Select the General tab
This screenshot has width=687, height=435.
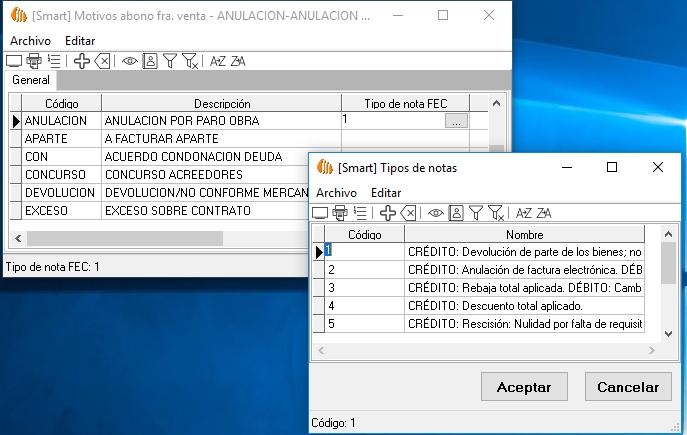(x=30, y=80)
